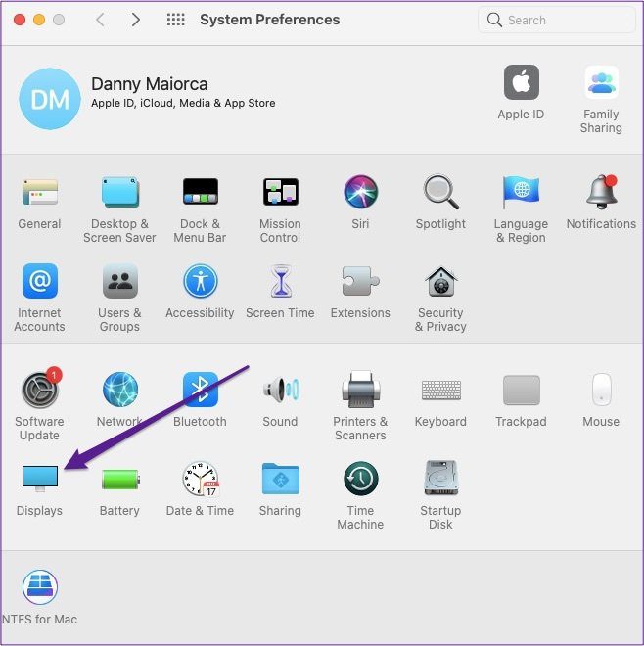This screenshot has height=646, width=644.
Task: Open Sound preferences
Action: (x=281, y=390)
